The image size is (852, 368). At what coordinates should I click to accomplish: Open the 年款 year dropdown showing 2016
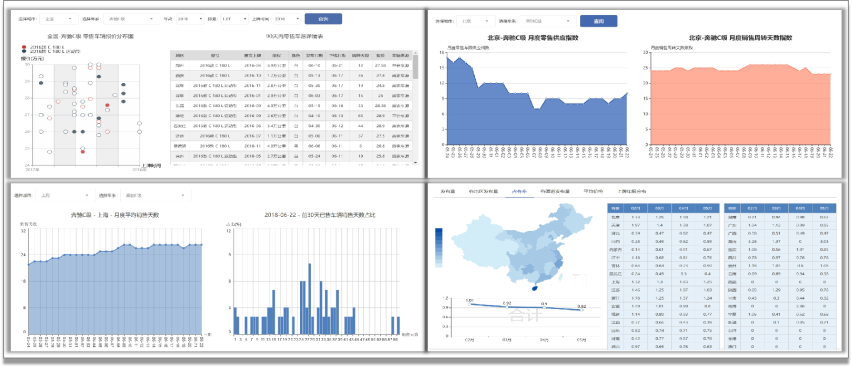189,19
